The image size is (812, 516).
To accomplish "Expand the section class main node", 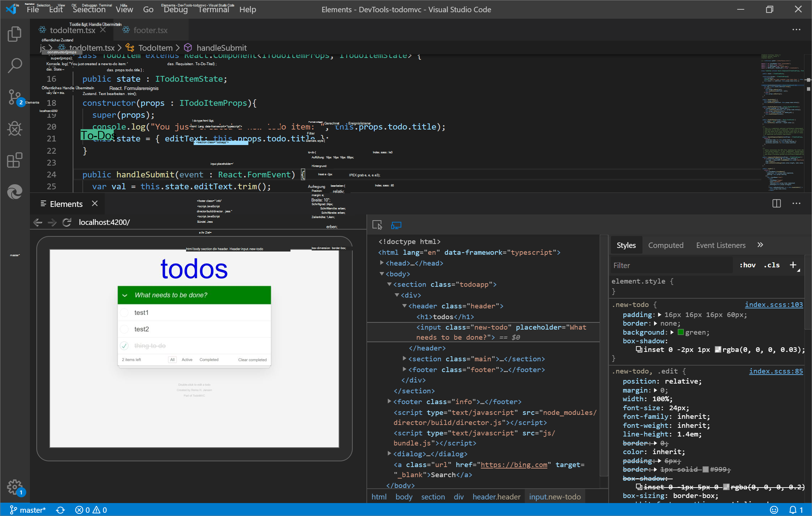I will [x=405, y=358].
